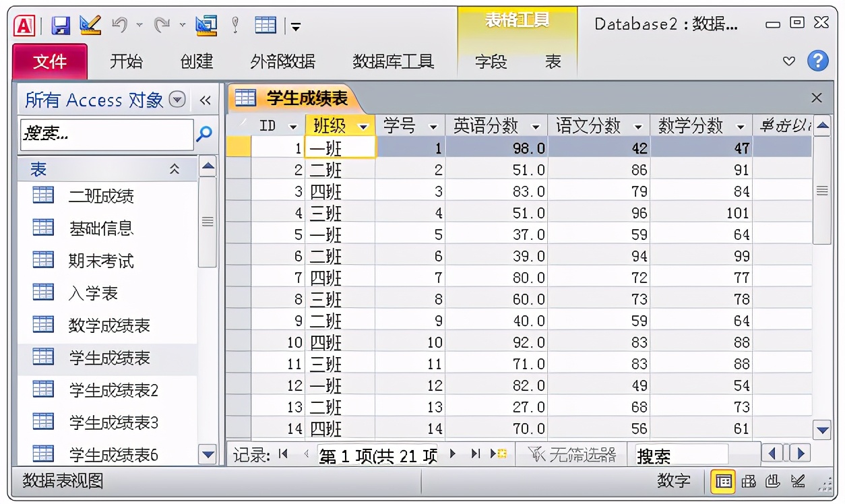The width and height of the screenshot is (845, 504).
Task: Switch to Design view in status bar
Action: 798,481
